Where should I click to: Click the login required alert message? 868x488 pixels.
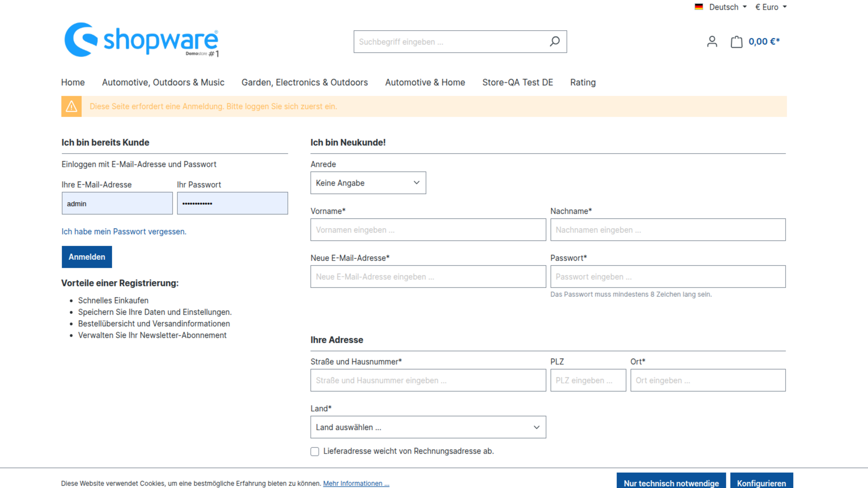point(213,107)
